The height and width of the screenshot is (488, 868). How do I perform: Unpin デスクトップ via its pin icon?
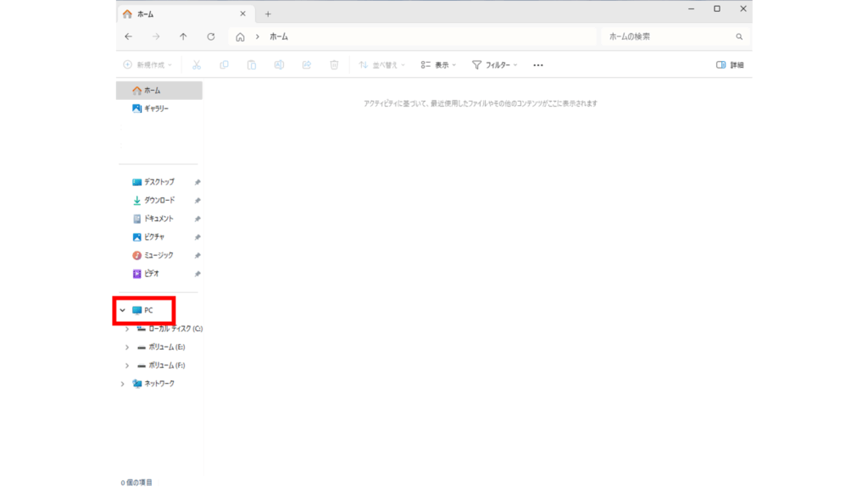[198, 182]
